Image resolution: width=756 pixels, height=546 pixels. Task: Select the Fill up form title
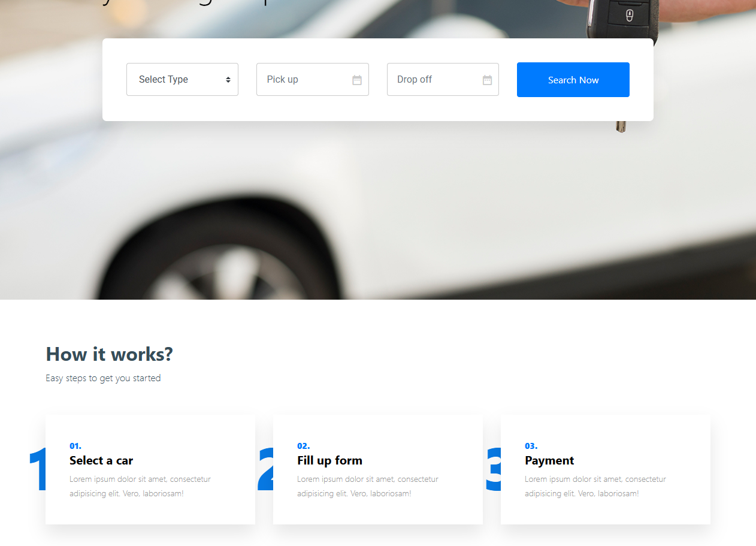[x=329, y=460]
